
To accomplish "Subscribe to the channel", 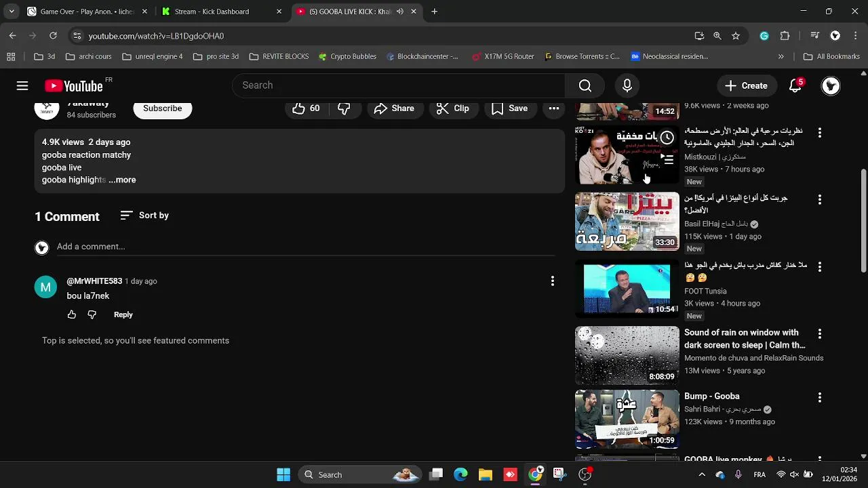I will coord(163,108).
